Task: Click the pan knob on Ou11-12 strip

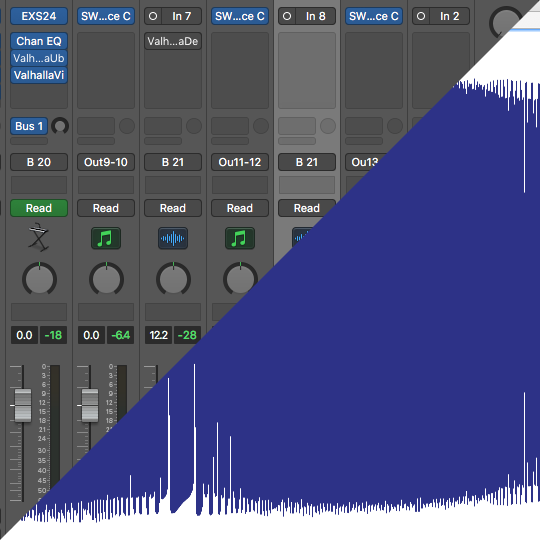Action: pyautogui.click(x=240, y=279)
